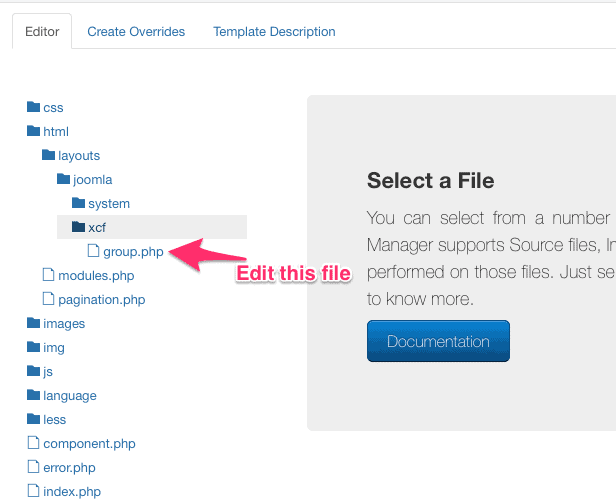This screenshot has height=502, width=616.
Task: Expand the images folder
Action: pyautogui.click(x=63, y=324)
